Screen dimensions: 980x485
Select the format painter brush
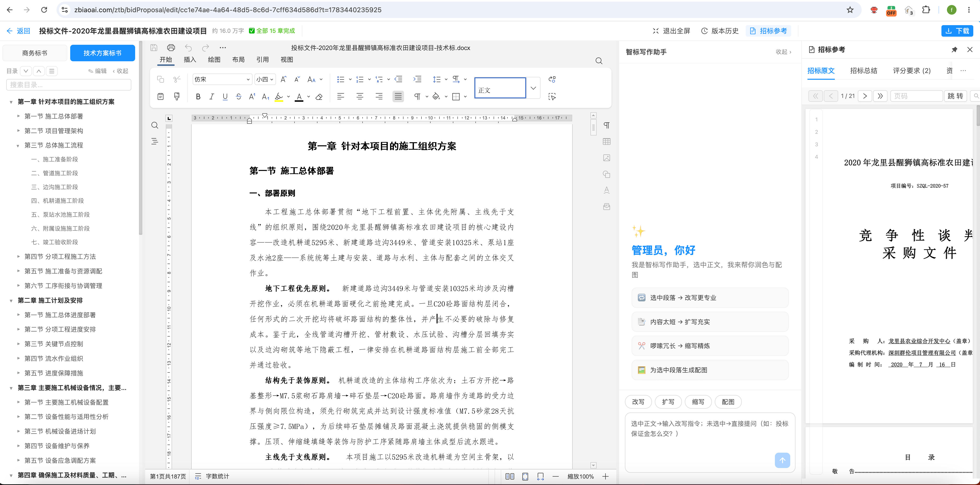coord(177,96)
